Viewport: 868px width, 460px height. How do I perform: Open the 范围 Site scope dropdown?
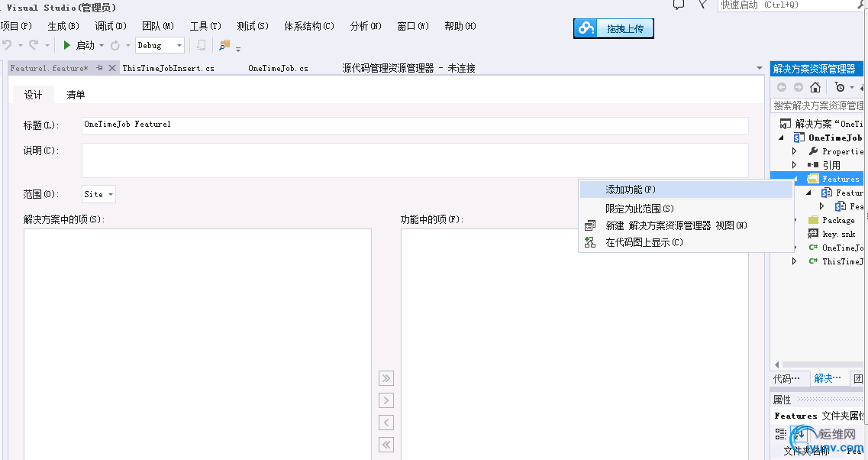98,194
